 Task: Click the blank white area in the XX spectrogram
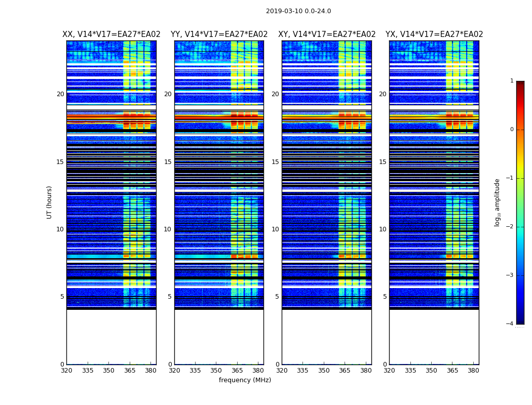[x=111, y=337]
